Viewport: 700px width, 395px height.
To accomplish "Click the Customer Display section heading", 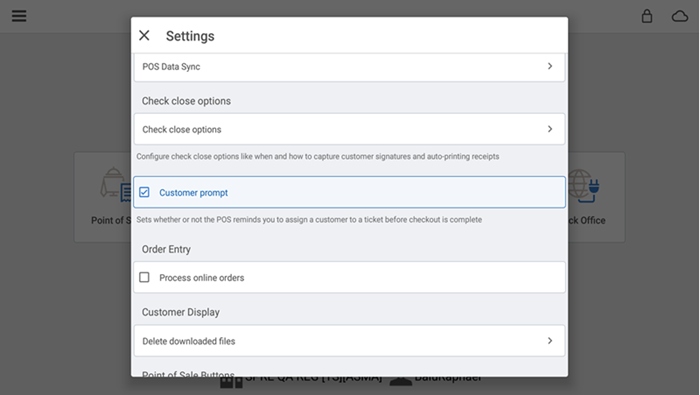I will (181, 312).
